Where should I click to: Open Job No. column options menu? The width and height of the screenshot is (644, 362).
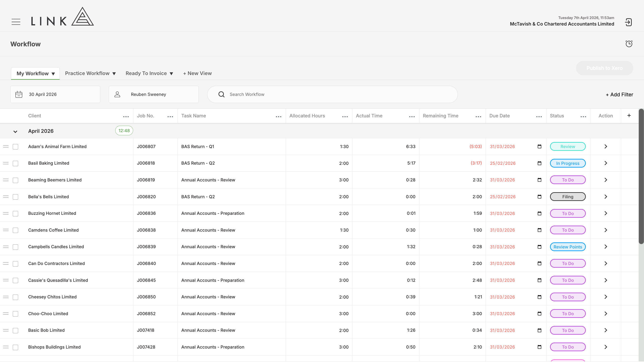tap(170, 116)
